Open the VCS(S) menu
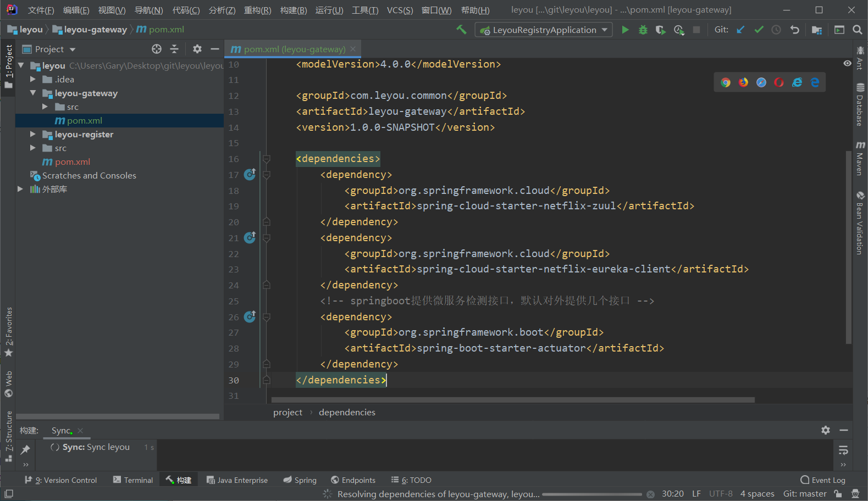The width and height of the screenshot is (868, 501). (400, 10)
